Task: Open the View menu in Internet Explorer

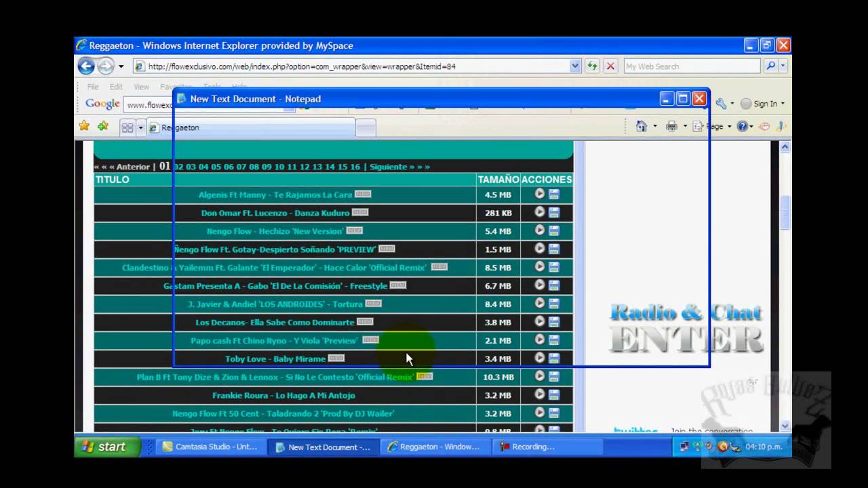Action: (141, 87)
